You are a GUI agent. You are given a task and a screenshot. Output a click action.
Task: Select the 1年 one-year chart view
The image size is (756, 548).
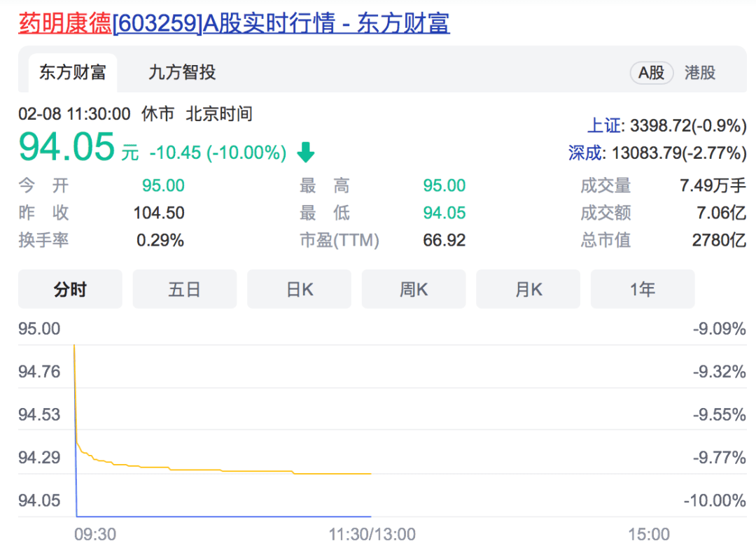643,288
